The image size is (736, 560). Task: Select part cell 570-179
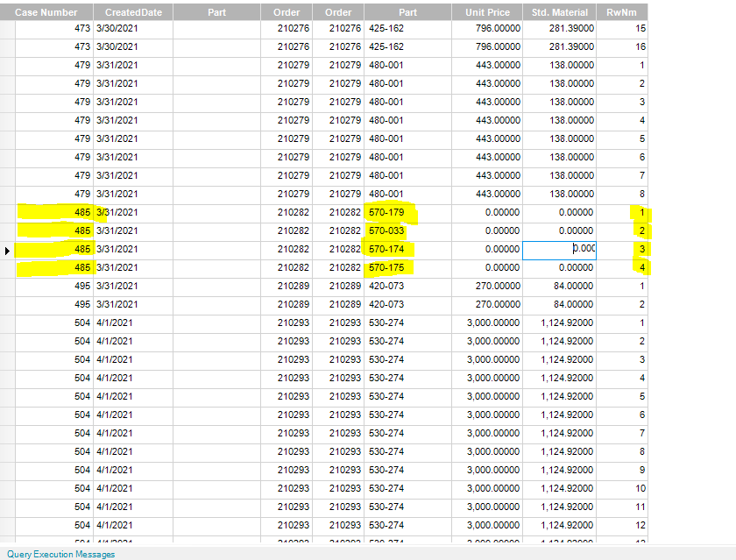tap(408, 213)
